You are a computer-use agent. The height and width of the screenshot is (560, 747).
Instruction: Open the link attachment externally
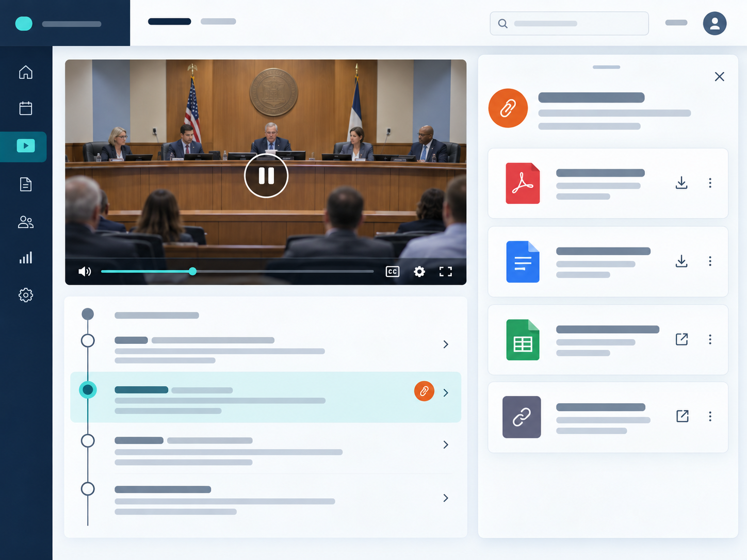(x=682, y=416)
